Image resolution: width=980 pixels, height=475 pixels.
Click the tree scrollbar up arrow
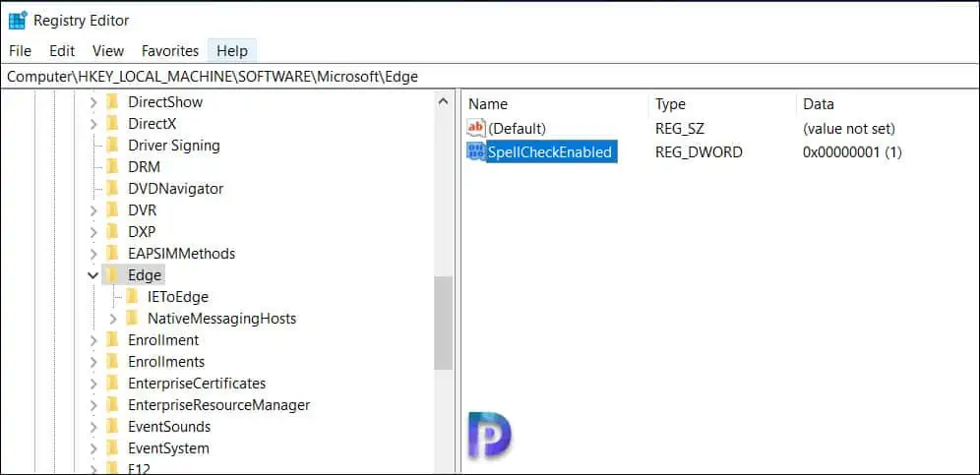click(x=443, y=102)
